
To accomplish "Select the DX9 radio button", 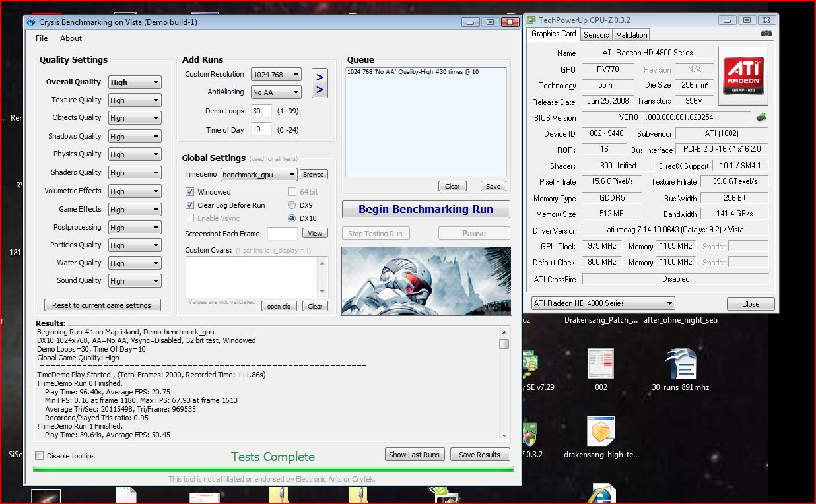I will pyautogui.click(x=292, y=205).
